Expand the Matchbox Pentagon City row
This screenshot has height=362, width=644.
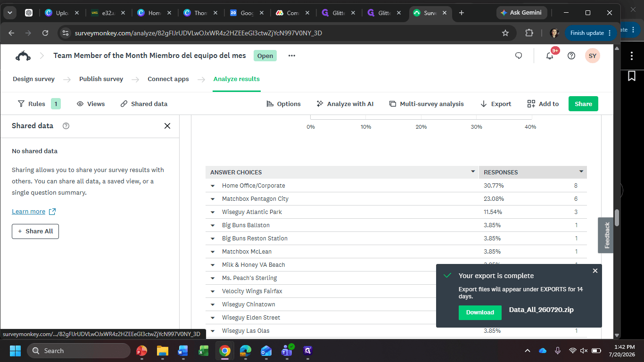(213, 199)
